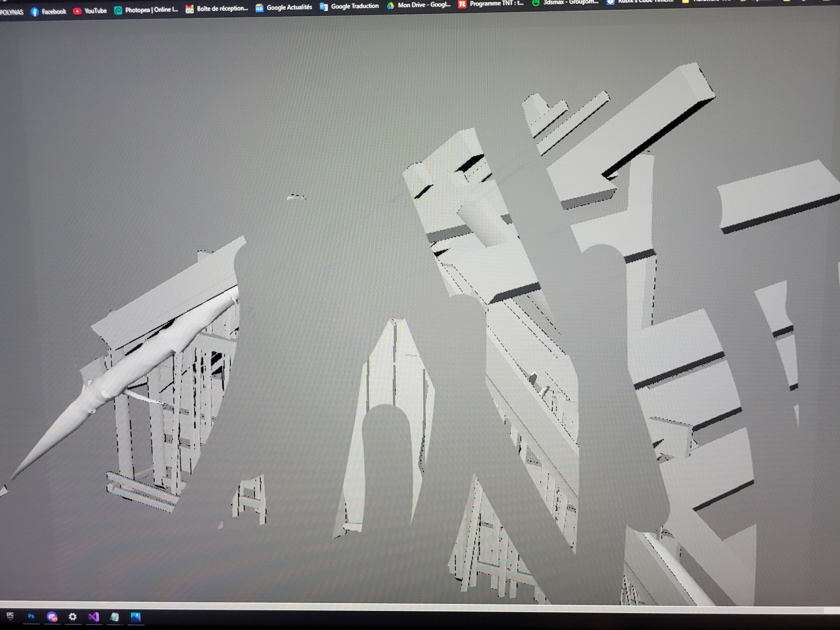Open the teal 3D app taskbar icon

coord(114,617)
